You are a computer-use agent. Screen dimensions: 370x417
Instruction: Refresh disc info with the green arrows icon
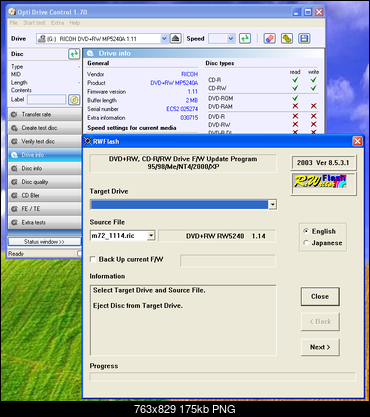tap(74, 54)
